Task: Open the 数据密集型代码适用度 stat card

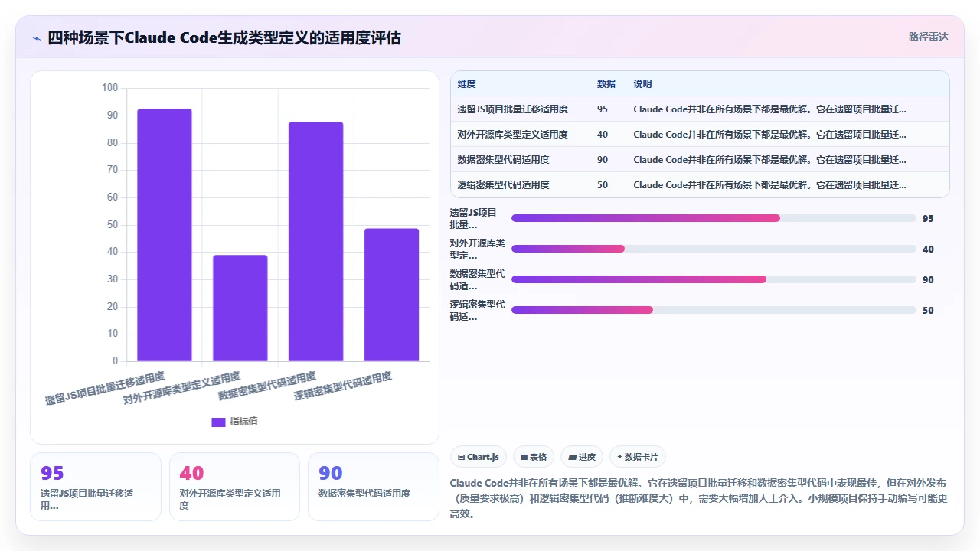Action: coord(374,487)
